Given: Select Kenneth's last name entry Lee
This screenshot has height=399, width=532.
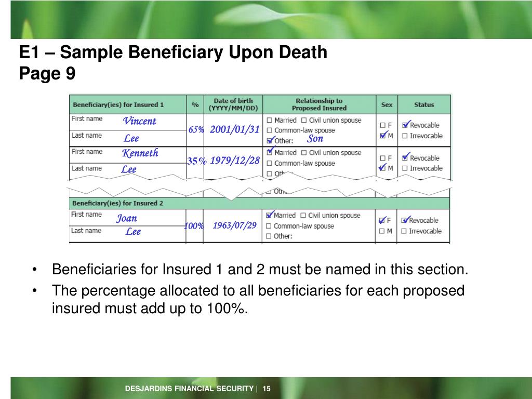Looking at the screenshot, I should point(129,169).
